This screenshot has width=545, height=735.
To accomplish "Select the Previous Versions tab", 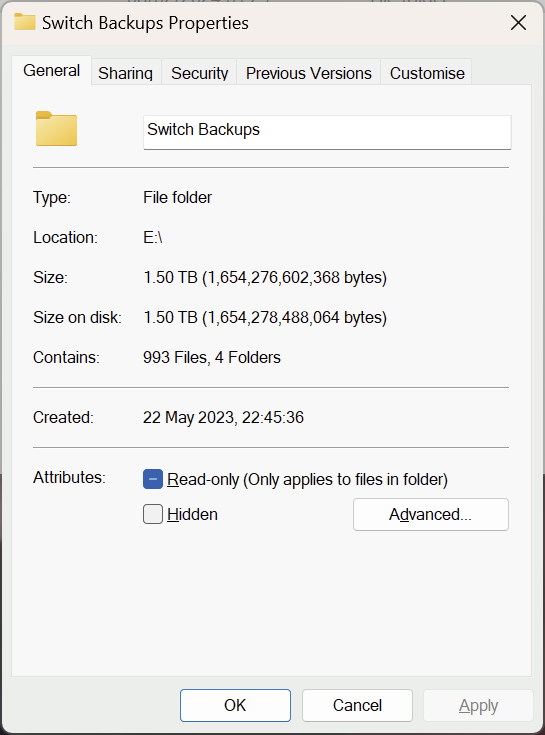I will [x=308, y=73].
